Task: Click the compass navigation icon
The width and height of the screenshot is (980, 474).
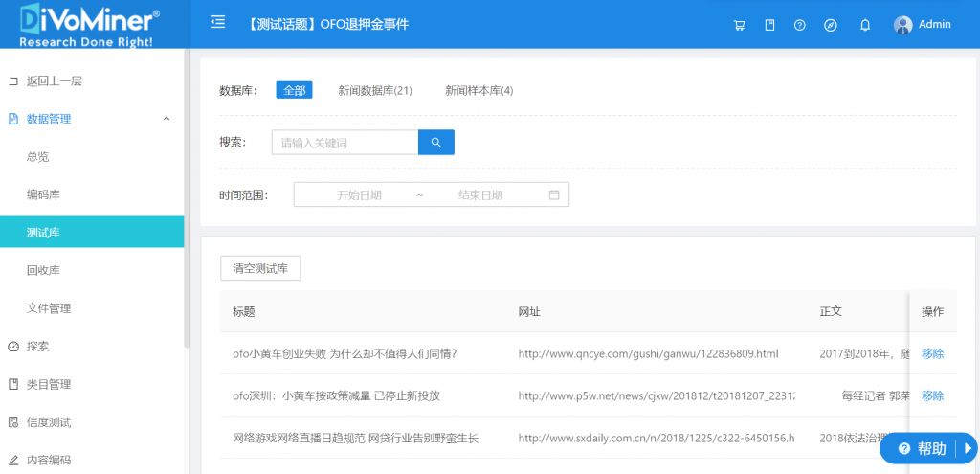Action: (831, 25)
